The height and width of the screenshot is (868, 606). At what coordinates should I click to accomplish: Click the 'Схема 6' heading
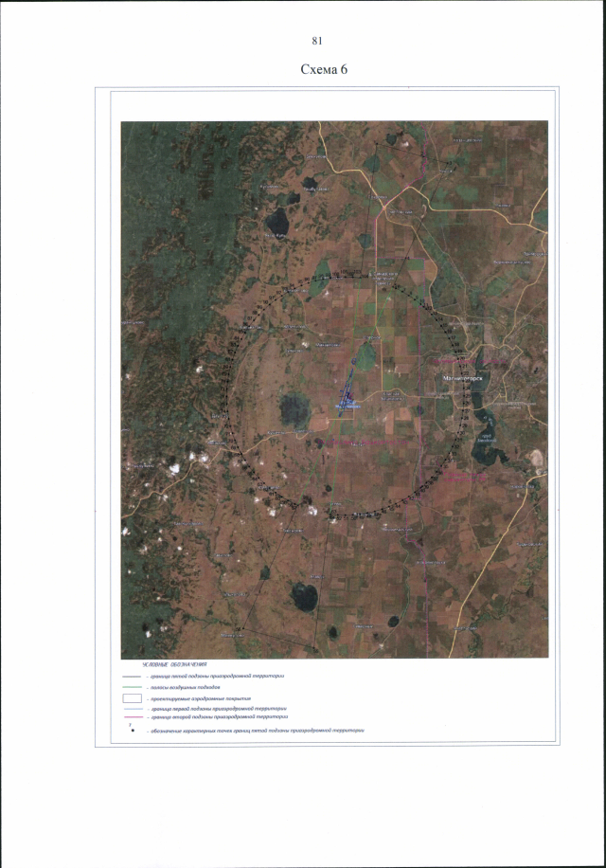[x=317, y=70]
